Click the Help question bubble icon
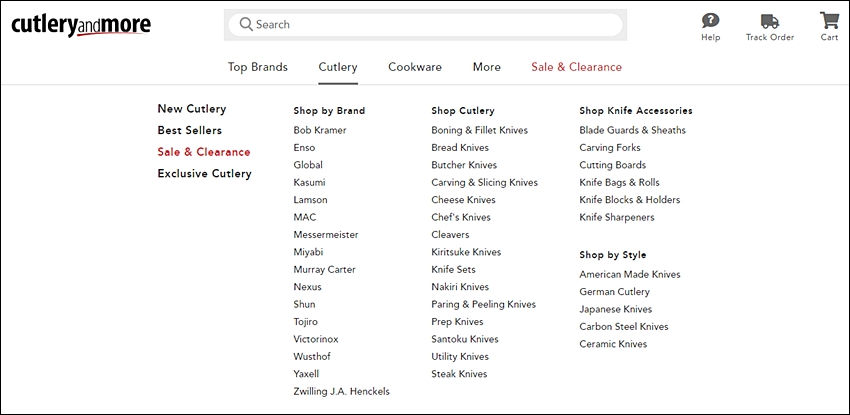Image resolution: width=850 pixels, height=415 pixels. [710, 21]
